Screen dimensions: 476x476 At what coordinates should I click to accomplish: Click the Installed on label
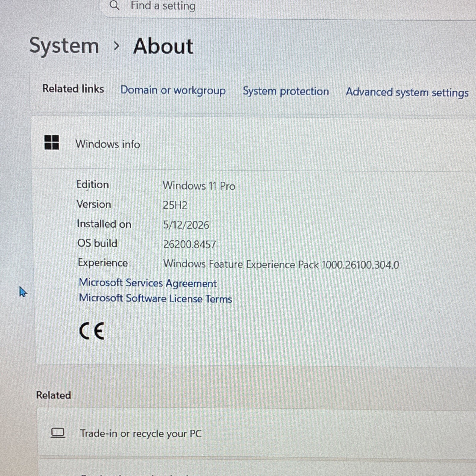[x=104, y=224]
